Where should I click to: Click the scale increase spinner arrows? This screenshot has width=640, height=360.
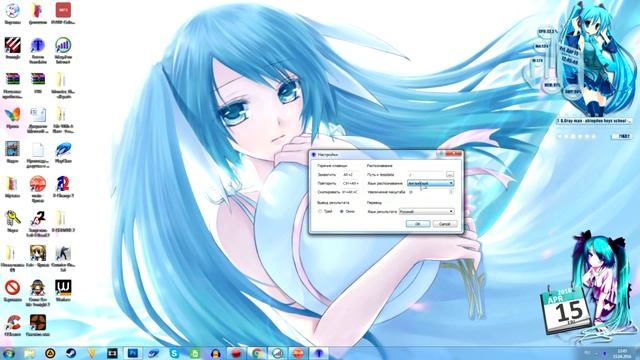451,192
